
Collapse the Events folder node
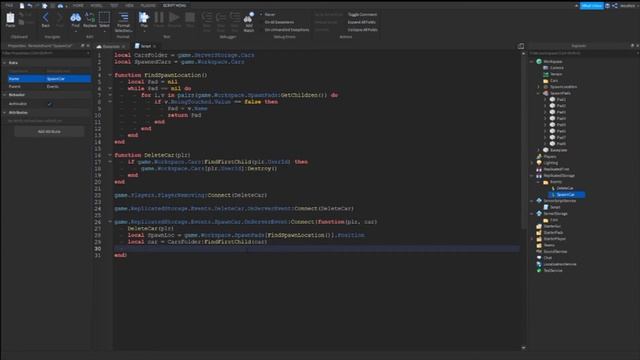click(x=538, y=182)
